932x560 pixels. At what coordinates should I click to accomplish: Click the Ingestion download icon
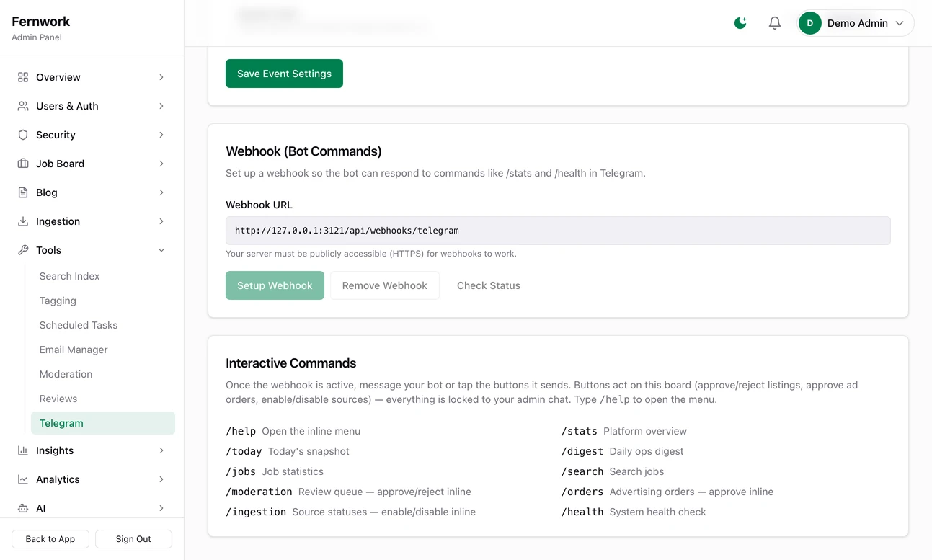click(23, 221)
